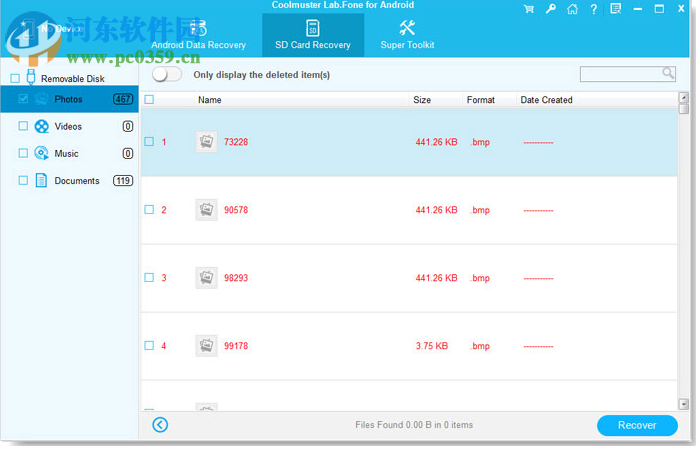The height and width of the screenshot is (450, 697).
Task: Click Photos count badge 467
Action: coord(123,99)
